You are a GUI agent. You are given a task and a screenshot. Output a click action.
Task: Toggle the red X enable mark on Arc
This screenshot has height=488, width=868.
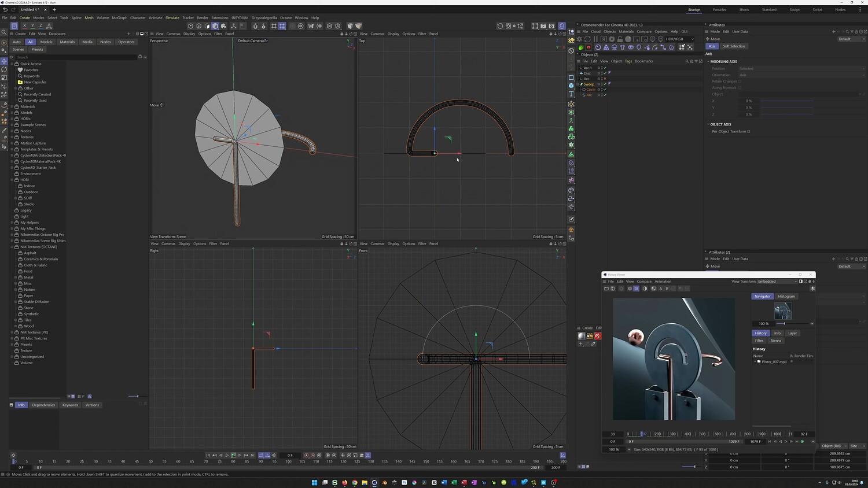click(x=605, y=79)
